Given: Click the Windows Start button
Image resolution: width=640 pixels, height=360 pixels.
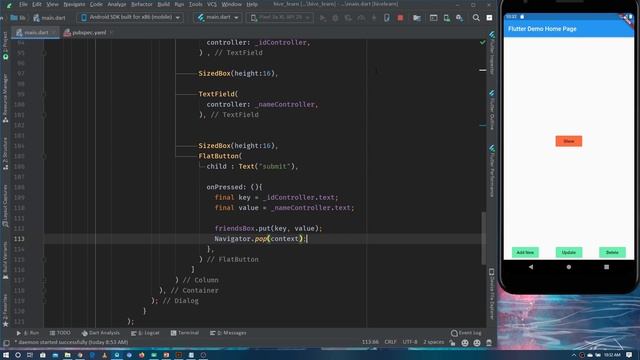Looking at the screenshot, I should (6, 355).
